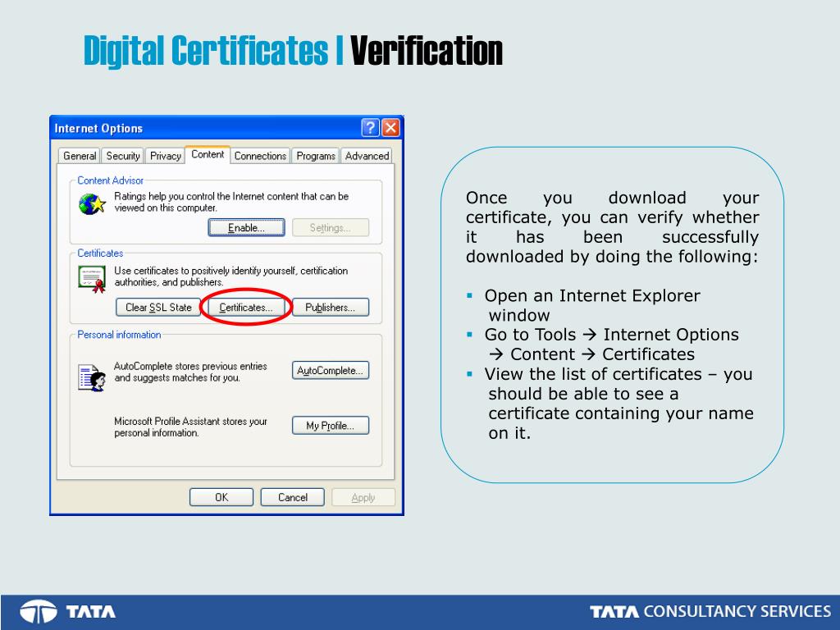The width and height of the screenshot is (840, 630).
Task: Open the Programs tab
Action: [316, 156]
